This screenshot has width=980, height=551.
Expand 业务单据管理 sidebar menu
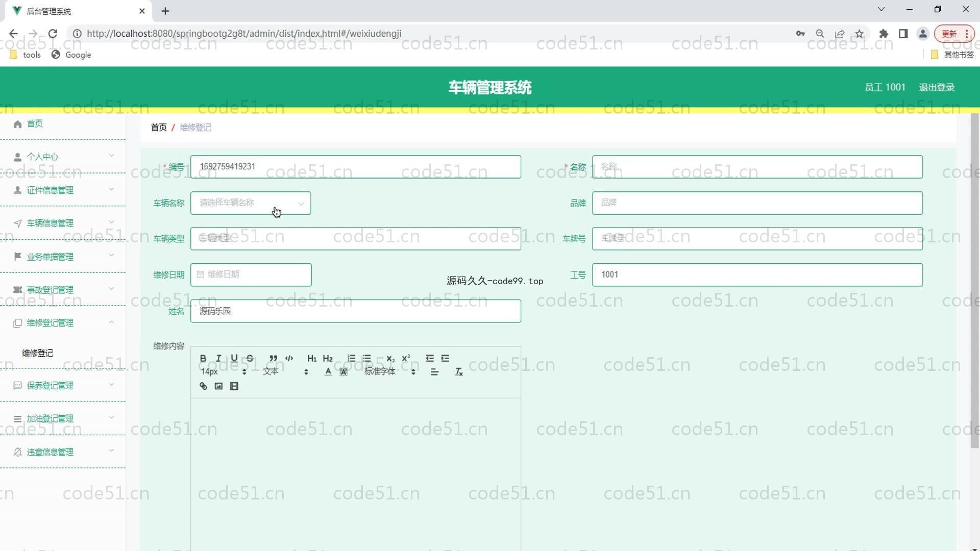pos(63,257)
